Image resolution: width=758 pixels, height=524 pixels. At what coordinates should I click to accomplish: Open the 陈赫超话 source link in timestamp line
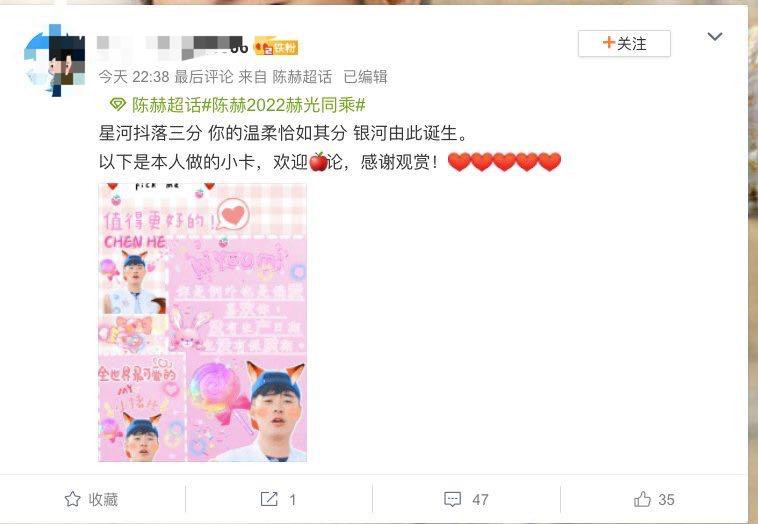pyautogui.click(x=302, y=77)
